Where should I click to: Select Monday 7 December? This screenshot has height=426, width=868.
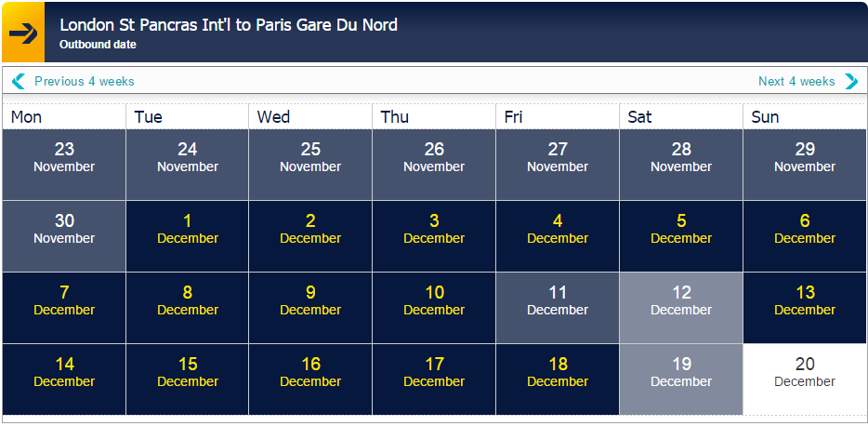coord(64,308)
